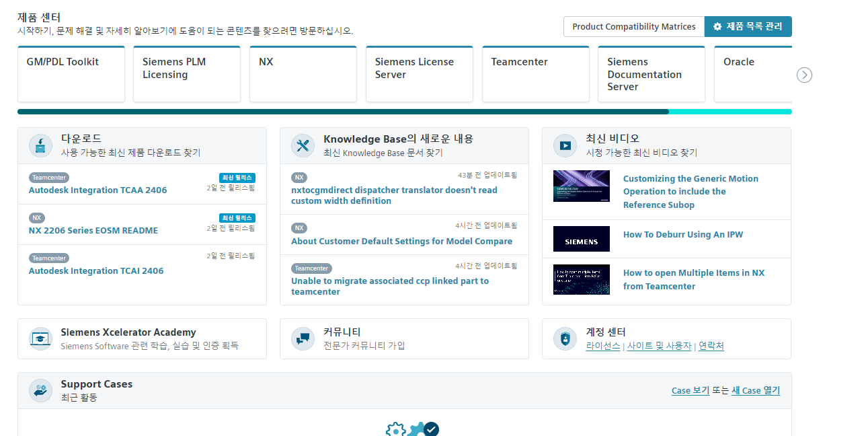868x436 pixels.
Task: Open Customizing the Generic Motion Operation video link
Action: click(691, 192)
